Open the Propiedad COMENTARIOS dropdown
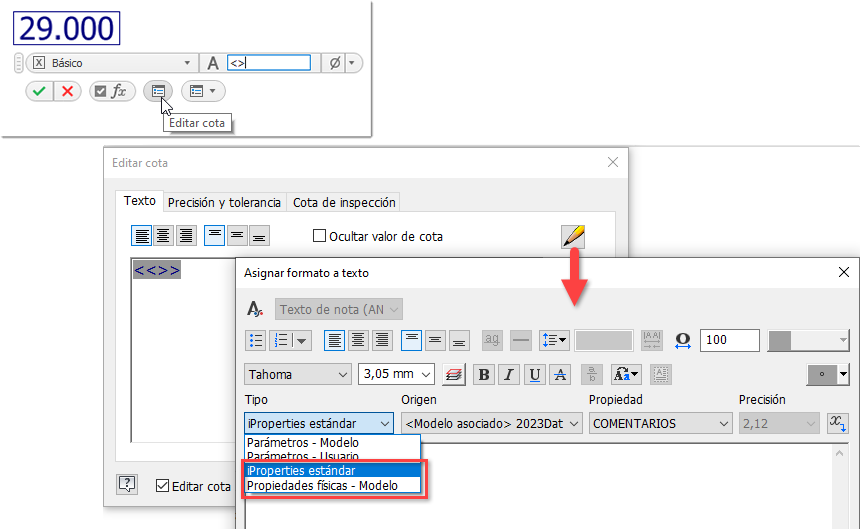 coord(660,423)
